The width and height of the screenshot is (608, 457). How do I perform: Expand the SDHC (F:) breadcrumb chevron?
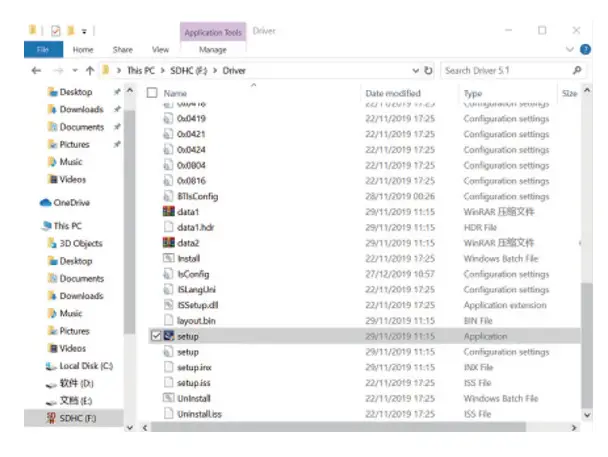coord(215,71)
